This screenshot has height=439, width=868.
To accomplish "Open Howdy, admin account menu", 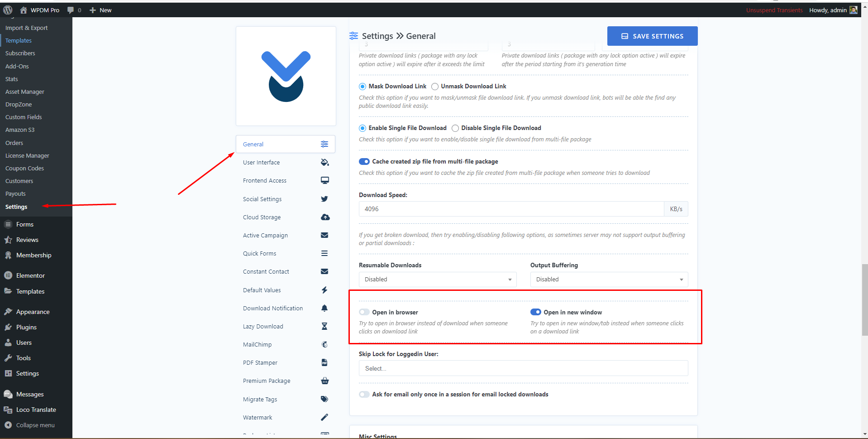I will pos(833,10).
